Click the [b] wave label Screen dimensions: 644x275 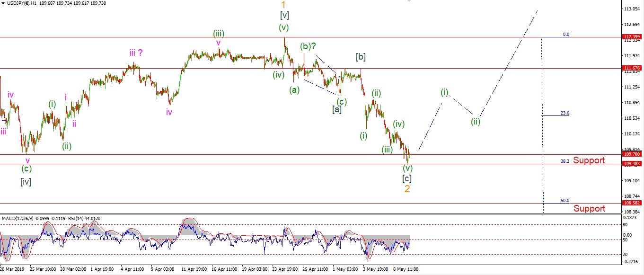tap(361, 57)
